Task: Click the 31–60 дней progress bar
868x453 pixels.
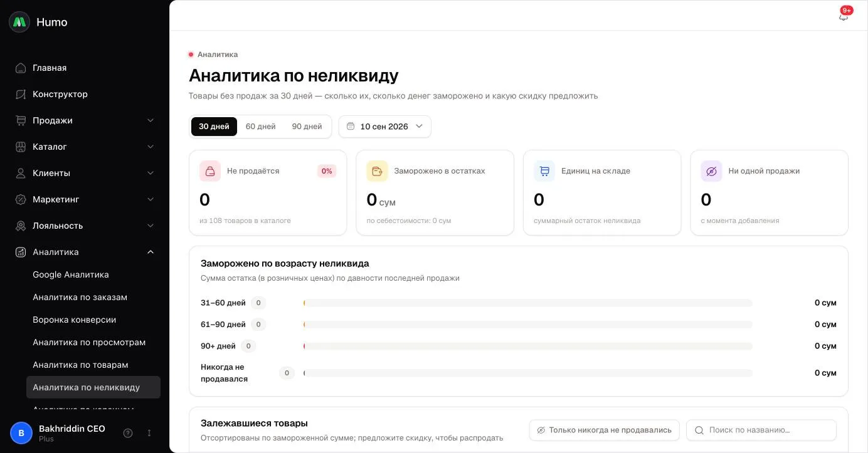Action: pos(528,303)
